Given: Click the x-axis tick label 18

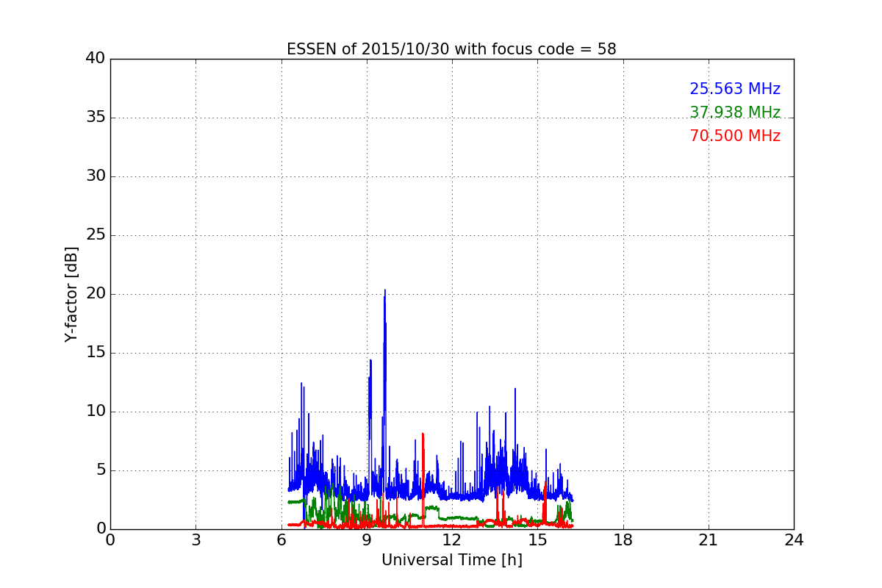Looking at the screenshot, I should click(x=623, y=540).
